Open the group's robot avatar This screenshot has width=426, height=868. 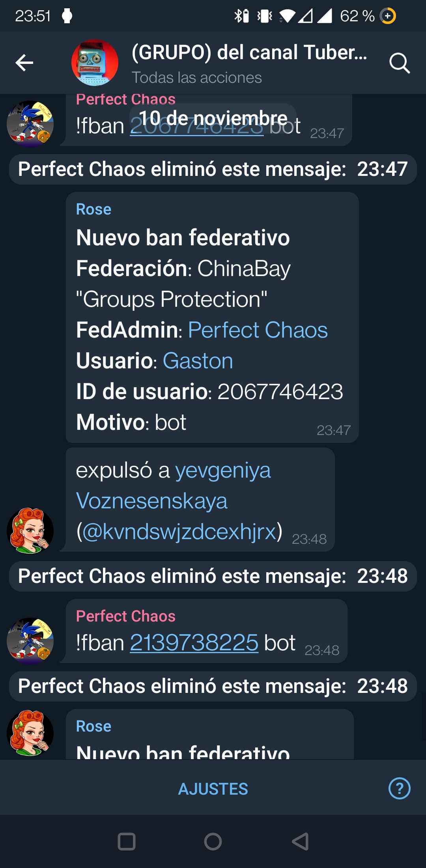(x=95, y=63)
